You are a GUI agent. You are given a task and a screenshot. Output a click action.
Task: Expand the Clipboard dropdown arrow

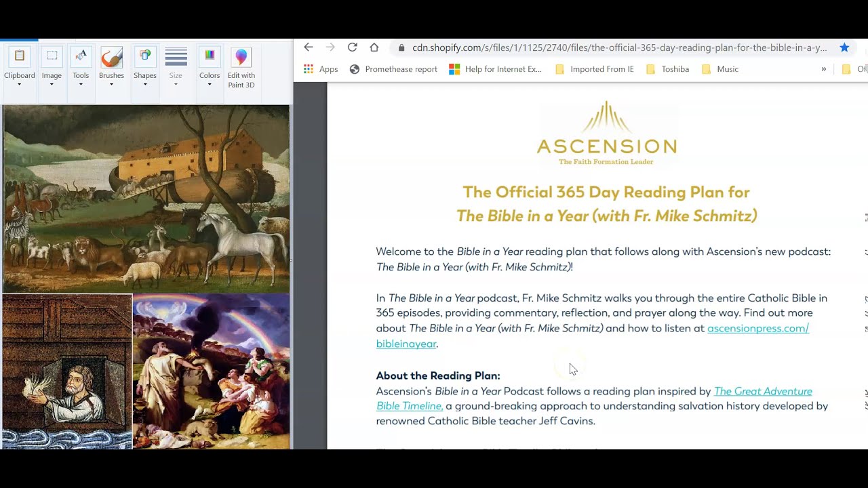click(19, 85)
